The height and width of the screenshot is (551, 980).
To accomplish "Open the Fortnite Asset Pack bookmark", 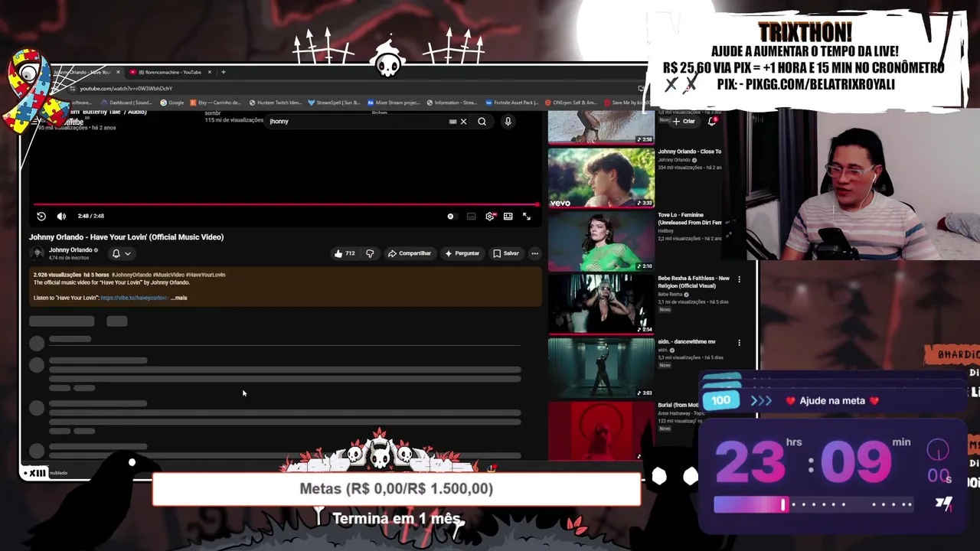I will click(512, 103).
